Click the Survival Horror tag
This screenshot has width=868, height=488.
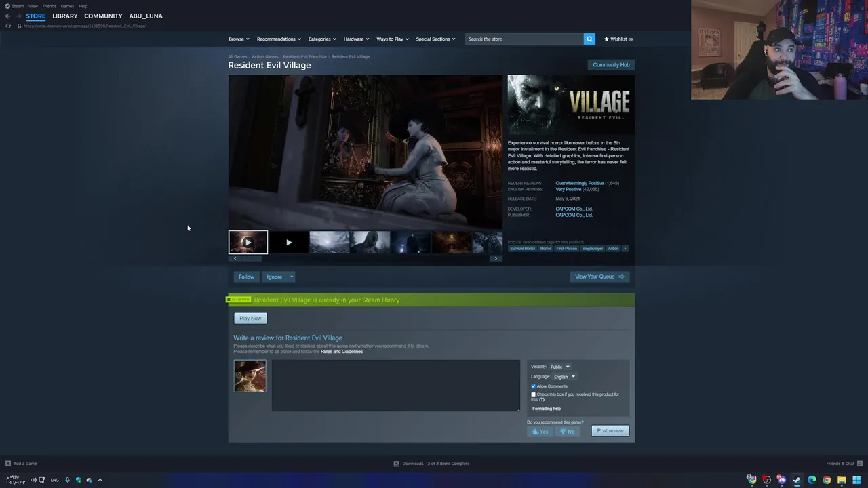[523, 249]
